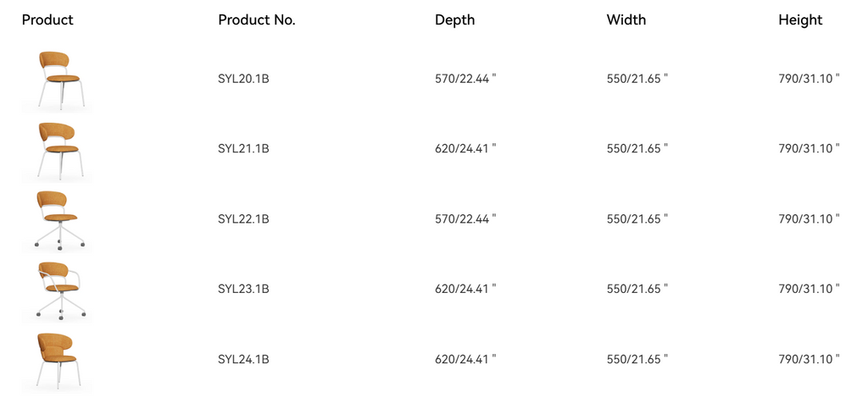Open the SYL21.1B chair thumbnail
The height and width of the screenshot is (398, 868).
[58, 149]
